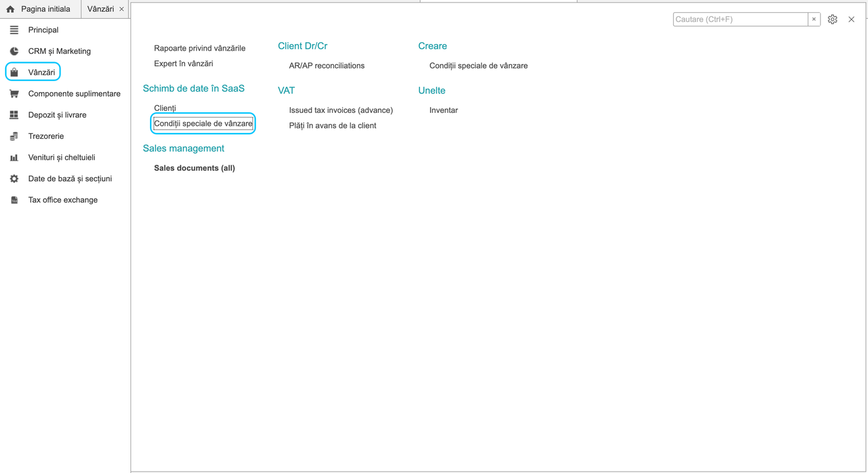Close the Vânzări tab
Screen dimensions: 868x473
(121, 9)
